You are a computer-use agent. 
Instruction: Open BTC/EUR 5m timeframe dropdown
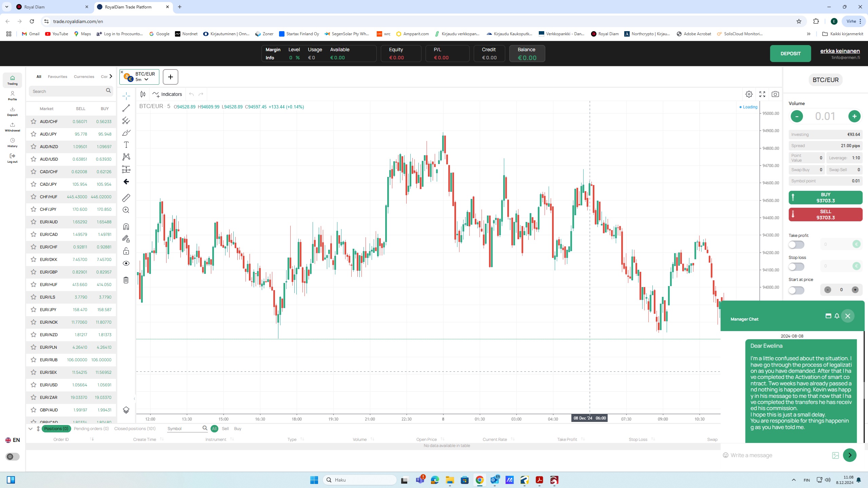pos(146,80)
